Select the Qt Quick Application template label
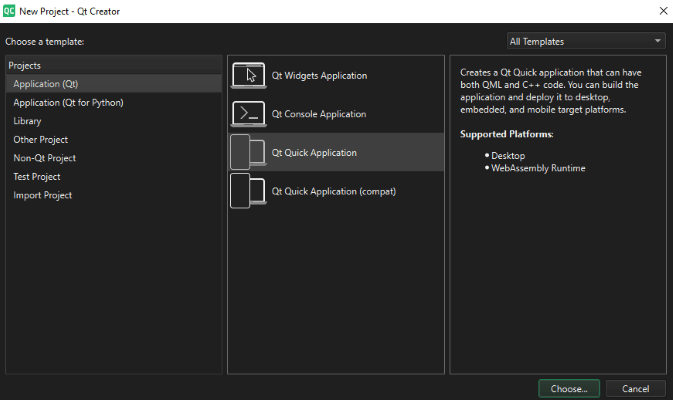The width and height of the screenshot is (673, 400). tap(314, 153)
